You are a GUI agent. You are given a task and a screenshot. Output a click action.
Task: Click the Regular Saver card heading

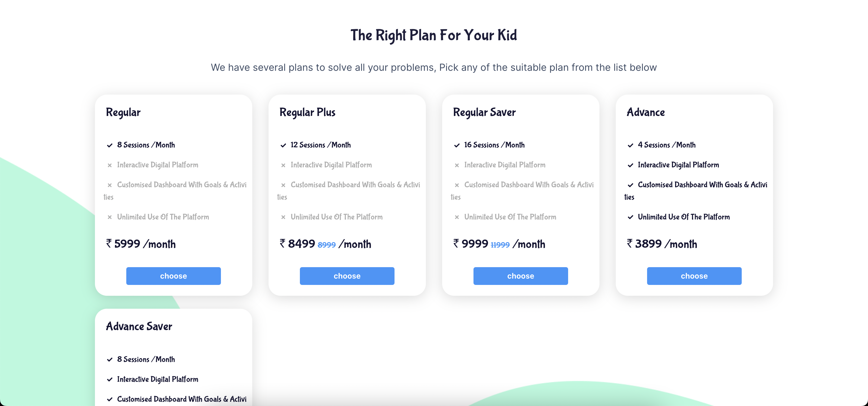pos(484,112)
